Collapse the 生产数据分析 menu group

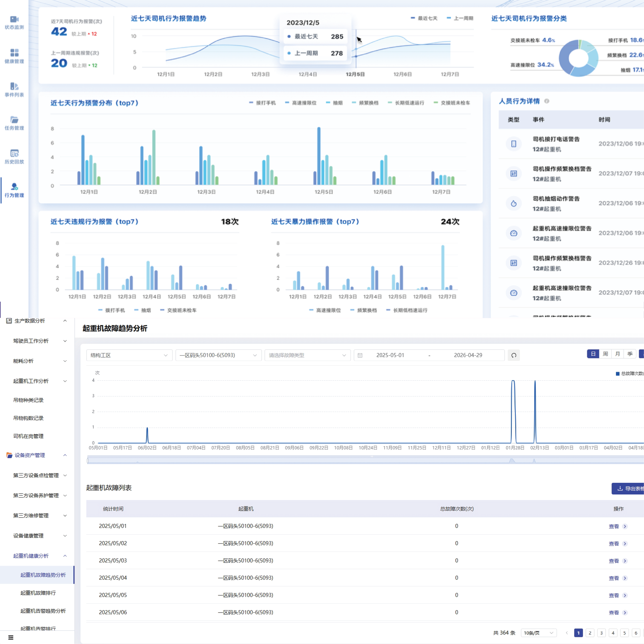point(65,321)
